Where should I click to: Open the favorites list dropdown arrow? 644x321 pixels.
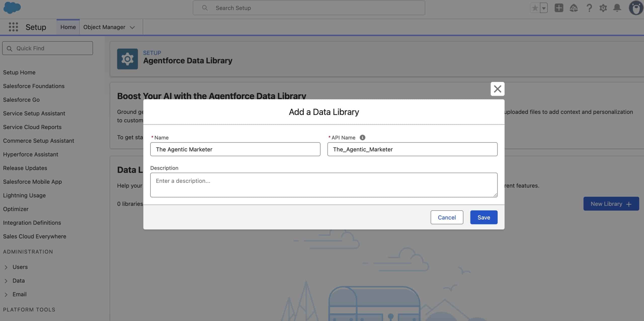coord(544,8)
